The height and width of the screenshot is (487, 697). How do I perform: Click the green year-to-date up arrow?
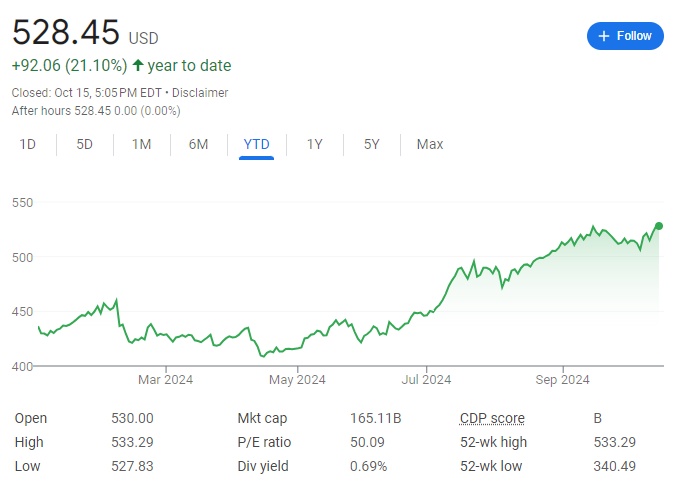point(138,66)
